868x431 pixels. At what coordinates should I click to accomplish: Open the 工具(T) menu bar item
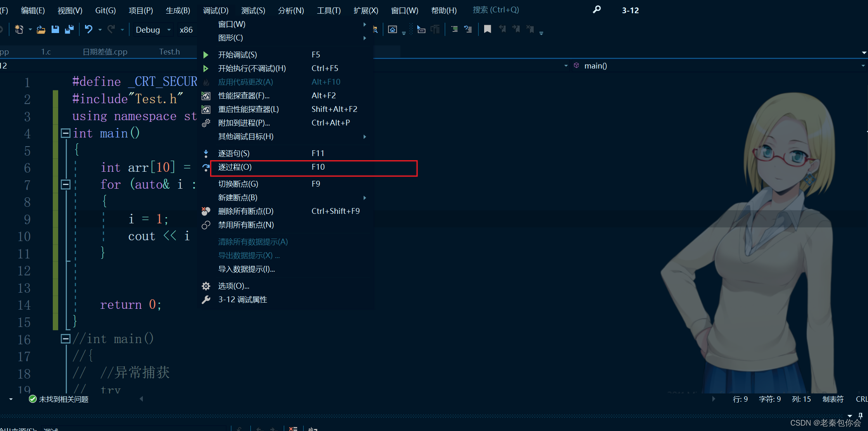click(329, 10)
